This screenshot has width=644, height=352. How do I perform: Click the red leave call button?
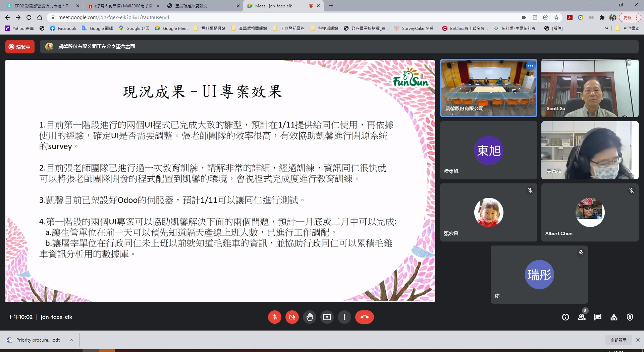point(364,317)
